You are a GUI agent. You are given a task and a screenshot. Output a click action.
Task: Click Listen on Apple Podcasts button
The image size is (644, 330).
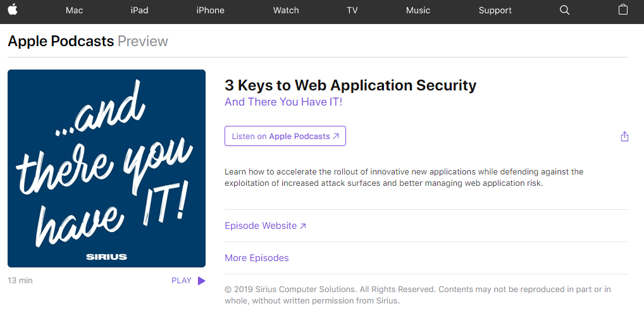pyautogui.click(x=285, y=136)
